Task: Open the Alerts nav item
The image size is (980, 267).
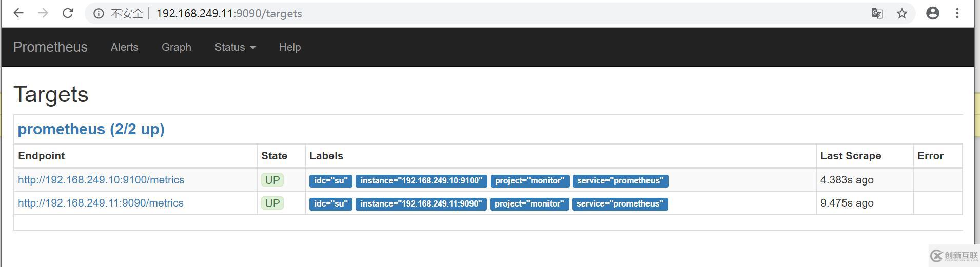Action: (x=125, y=47)
